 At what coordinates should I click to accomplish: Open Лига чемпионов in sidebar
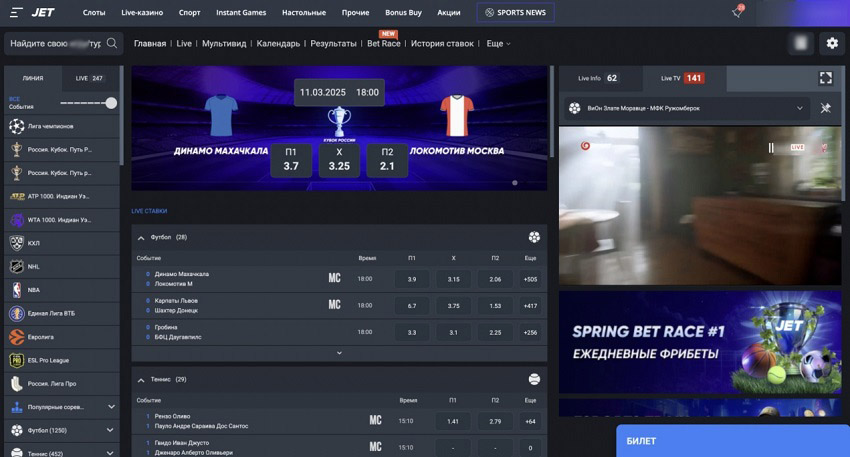click(62, 126)
